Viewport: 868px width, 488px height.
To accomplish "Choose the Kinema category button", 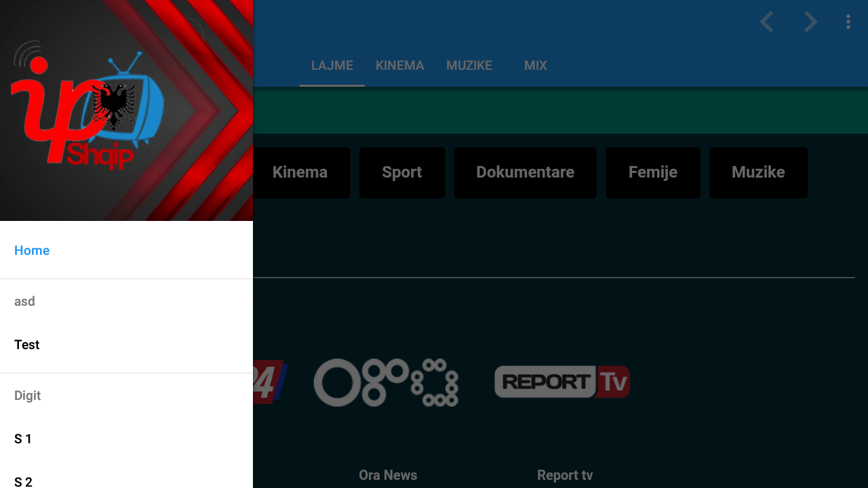I will (x=302, y=173).
